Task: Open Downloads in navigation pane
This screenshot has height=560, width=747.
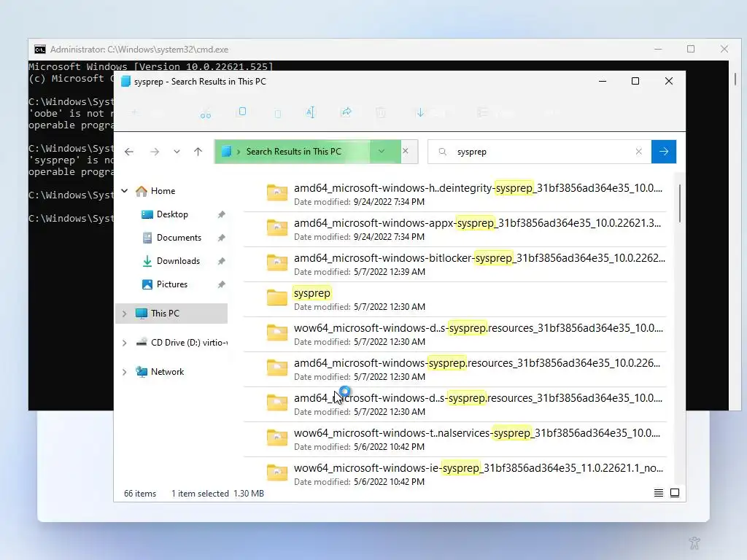Action: click(178, 261)
